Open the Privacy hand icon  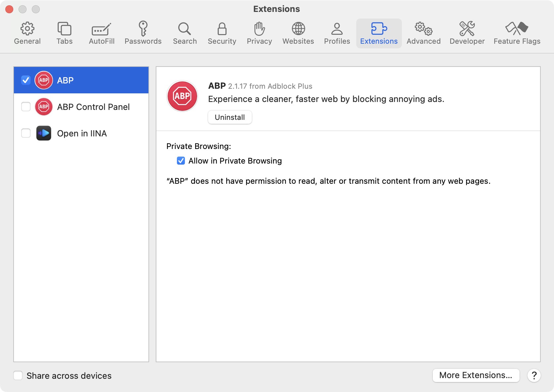pos(259,29)
